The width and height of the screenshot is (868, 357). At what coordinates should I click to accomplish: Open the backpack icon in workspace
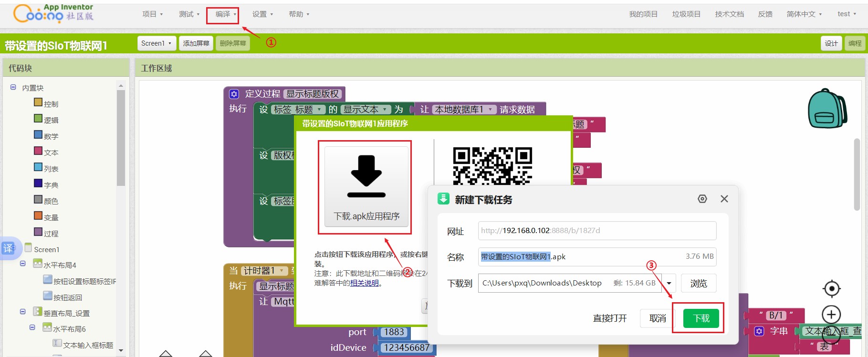tap(827, 109)
